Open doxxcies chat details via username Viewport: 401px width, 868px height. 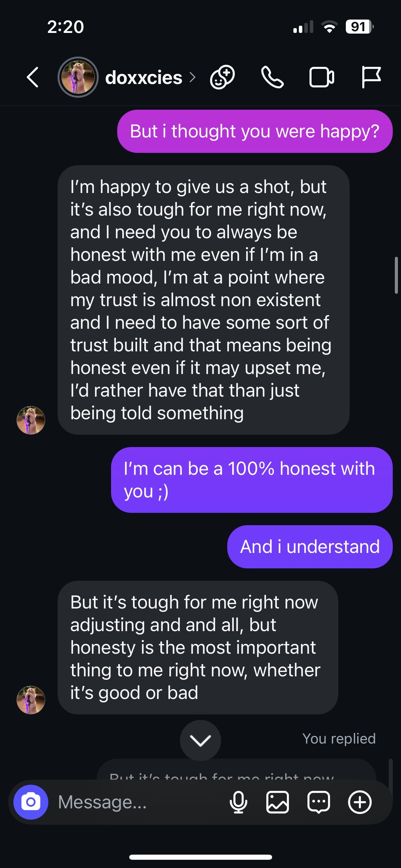[x=144, y=78]
